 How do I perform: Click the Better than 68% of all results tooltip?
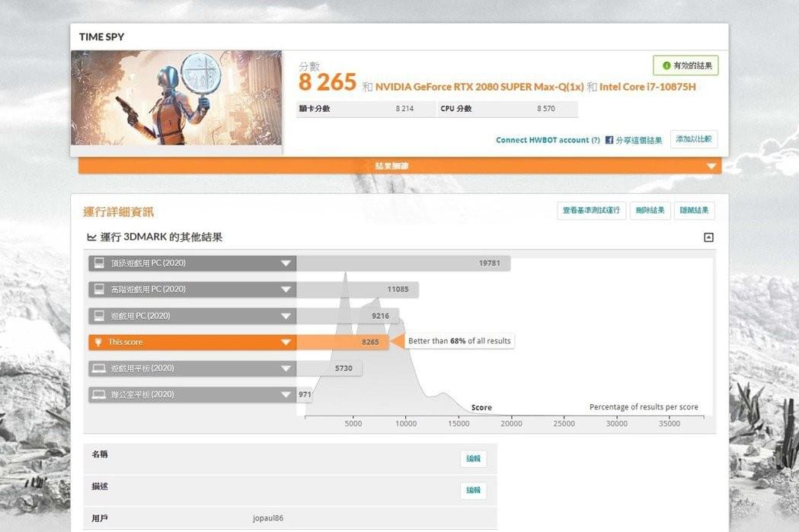[459, 341]
